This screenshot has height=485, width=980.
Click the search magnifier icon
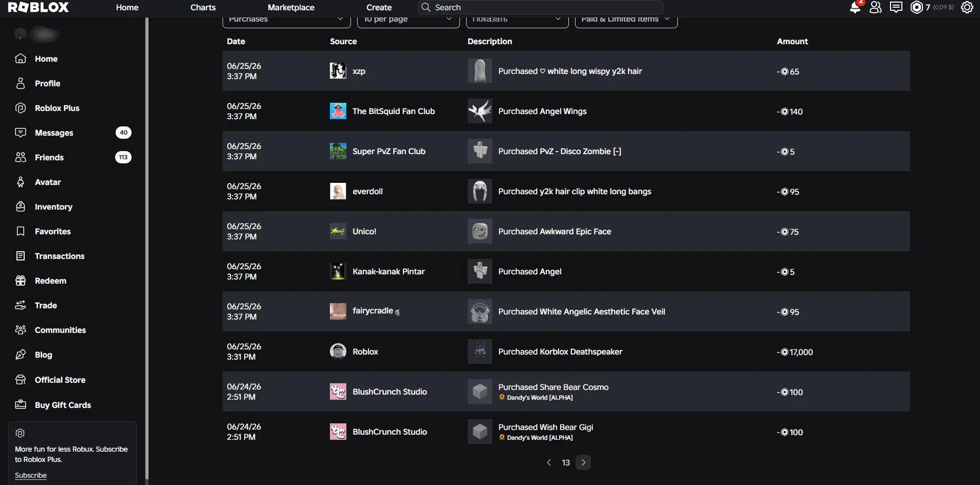click(x=426, y=7)
